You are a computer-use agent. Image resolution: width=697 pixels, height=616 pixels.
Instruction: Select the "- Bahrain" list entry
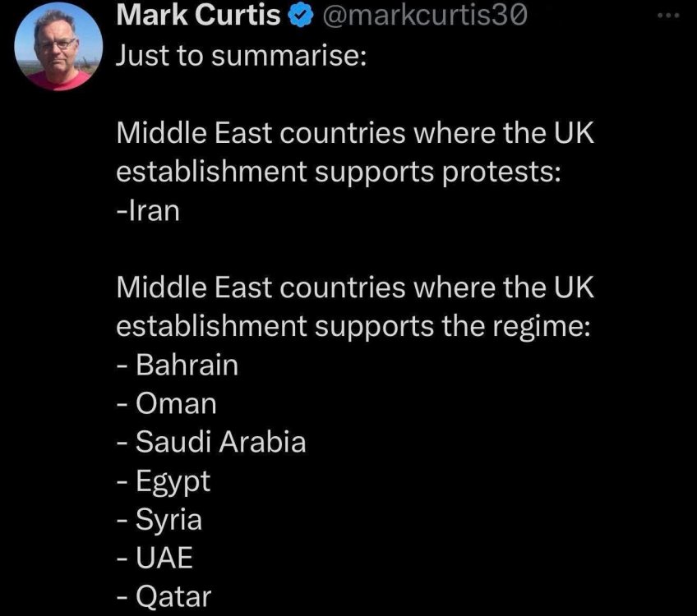(178, 365)
